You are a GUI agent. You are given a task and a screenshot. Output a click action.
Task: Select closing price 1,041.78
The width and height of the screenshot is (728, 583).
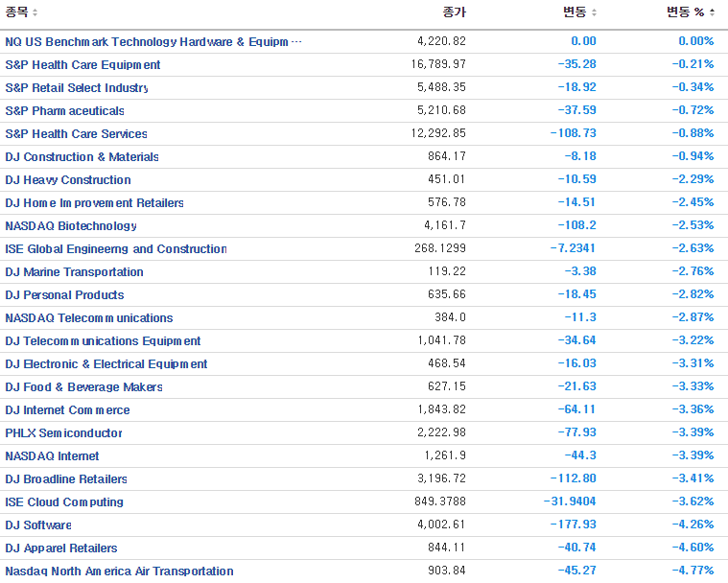tap(441, 340)
